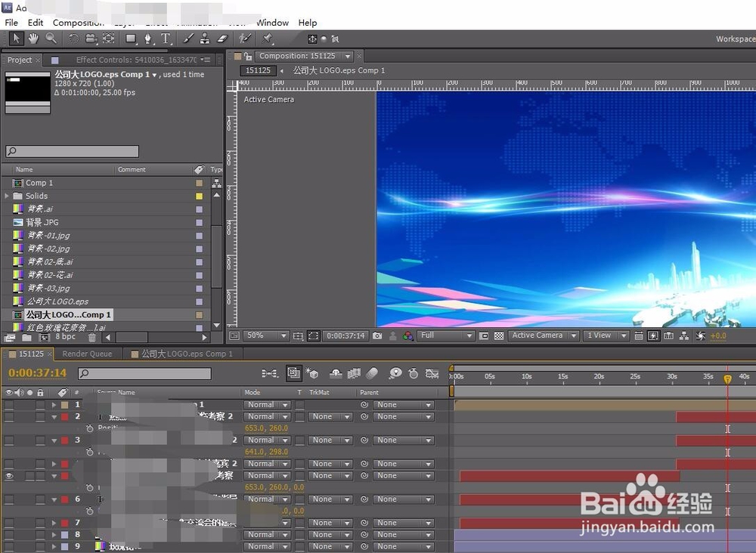Select the Roto Brush tool
This screenshot has height=553, width=756.
[x=245, y=39]
